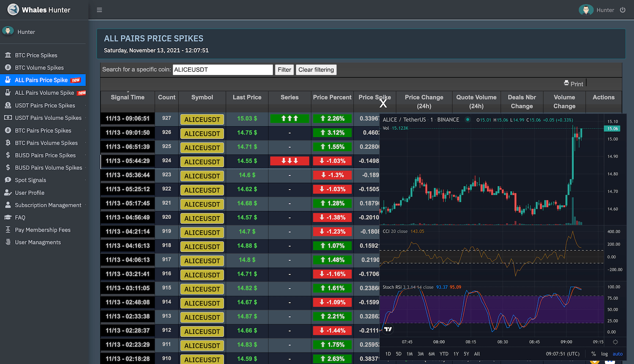Click the 09:07:51 (UTC) timezone label
Screen dimensions: 634x364
(563, 354)
